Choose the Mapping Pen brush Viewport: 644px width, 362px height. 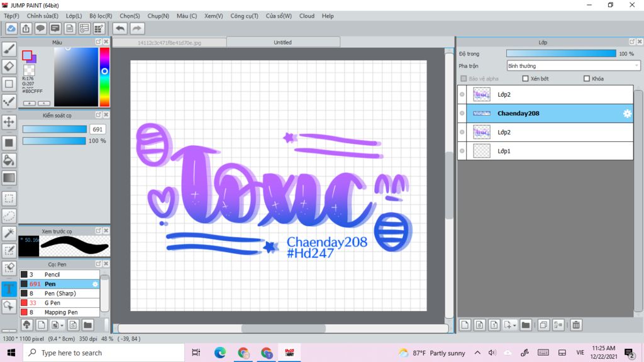[60, 312]
